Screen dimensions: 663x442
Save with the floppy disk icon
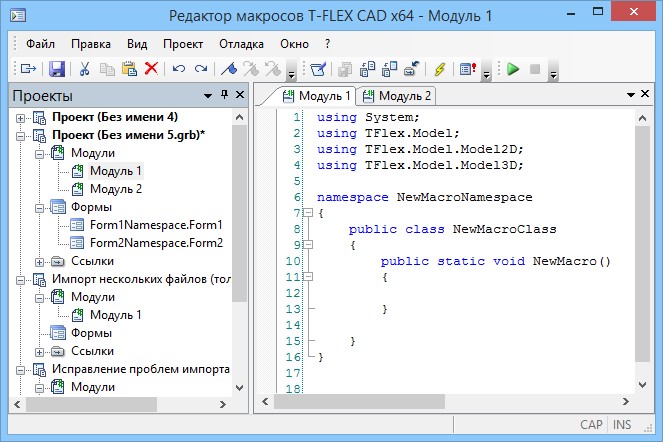57,69
